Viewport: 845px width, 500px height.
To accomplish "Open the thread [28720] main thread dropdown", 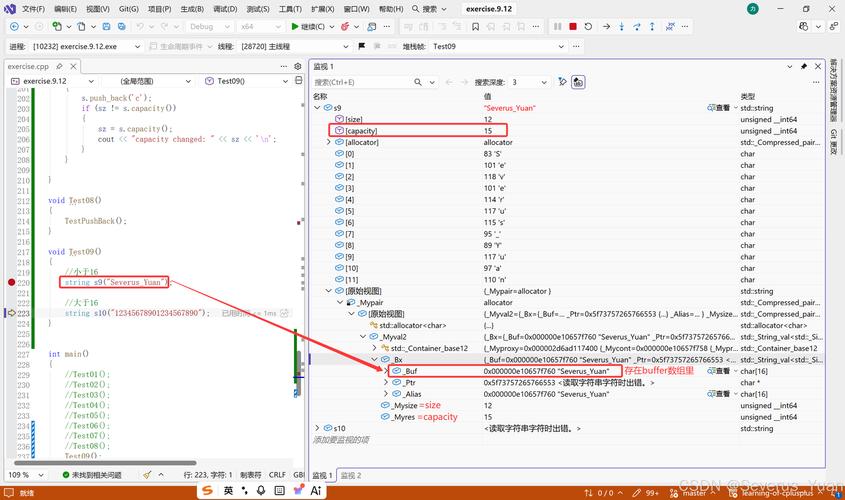I will (294, 46).
